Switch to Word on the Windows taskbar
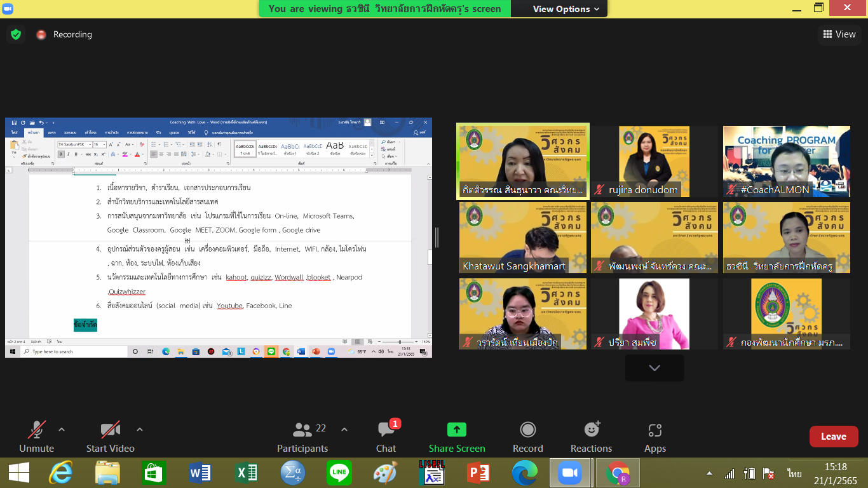Viewport: 868px width, 488px height. click(200, 473)
